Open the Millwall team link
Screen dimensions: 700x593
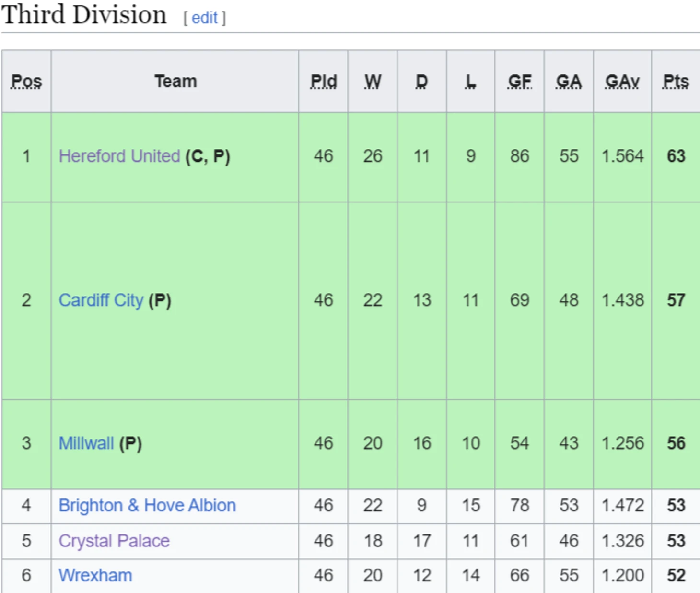point(86,443)
